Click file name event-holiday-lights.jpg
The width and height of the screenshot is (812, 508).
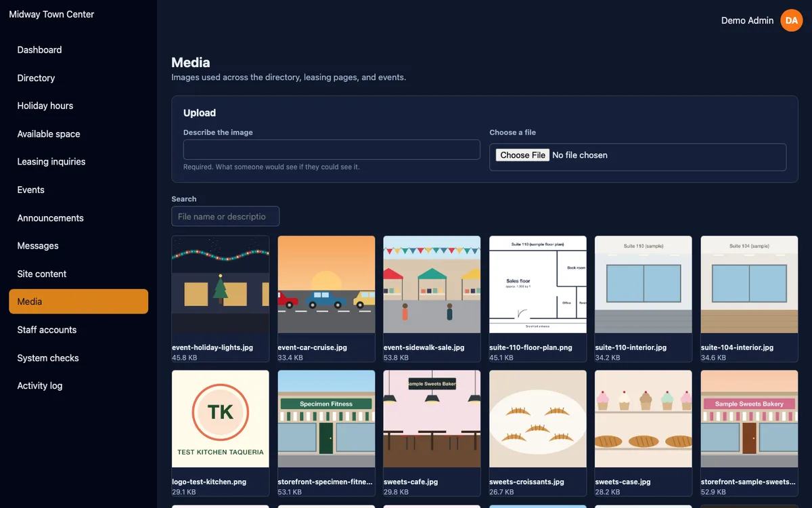point(212,347)
